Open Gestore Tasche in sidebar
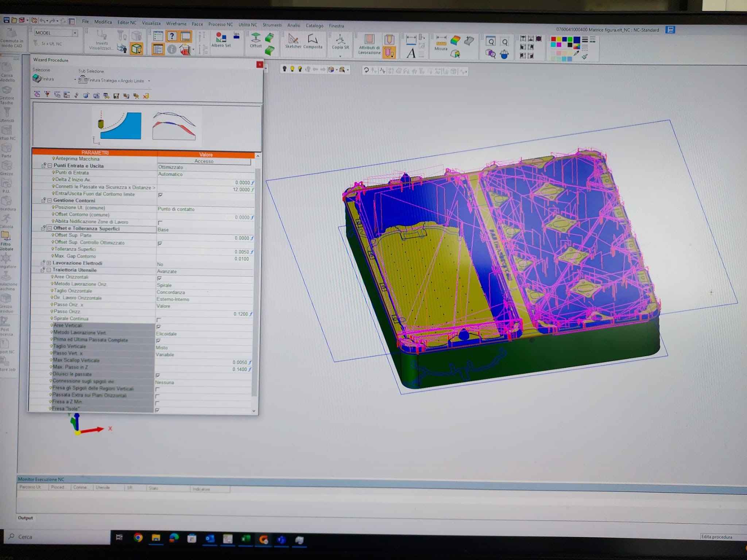 click(7, 95)
